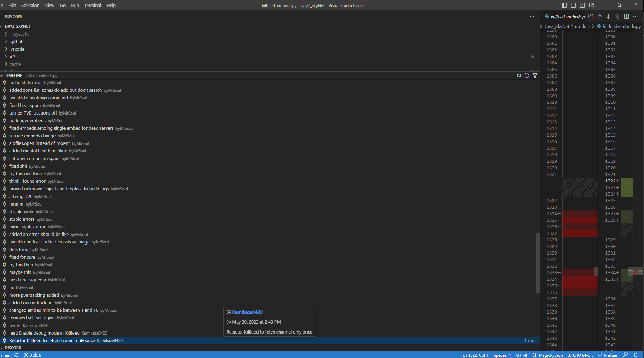Click commit icon for 'attempt#20' entry
This screenshot has height=358, width=644.
point(4,197)
